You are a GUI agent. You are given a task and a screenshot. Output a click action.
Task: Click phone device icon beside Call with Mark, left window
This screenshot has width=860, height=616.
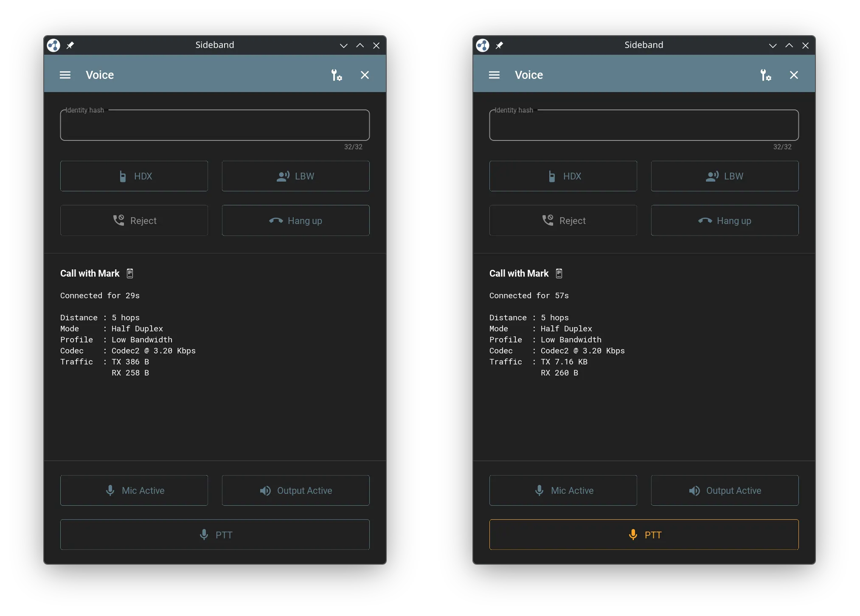[130, 274]
